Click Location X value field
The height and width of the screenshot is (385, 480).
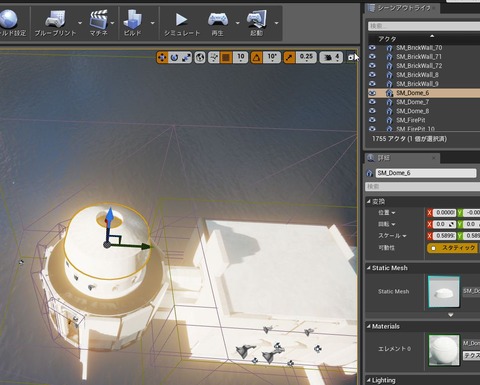pyautogui.click(x=445, y=213)
